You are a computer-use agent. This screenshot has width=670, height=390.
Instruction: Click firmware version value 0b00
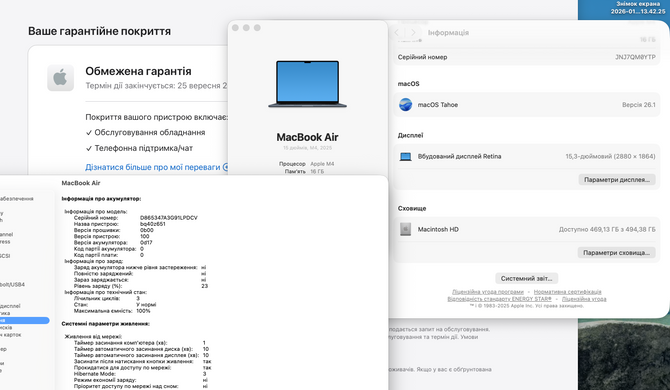click(x=147, y=230)
